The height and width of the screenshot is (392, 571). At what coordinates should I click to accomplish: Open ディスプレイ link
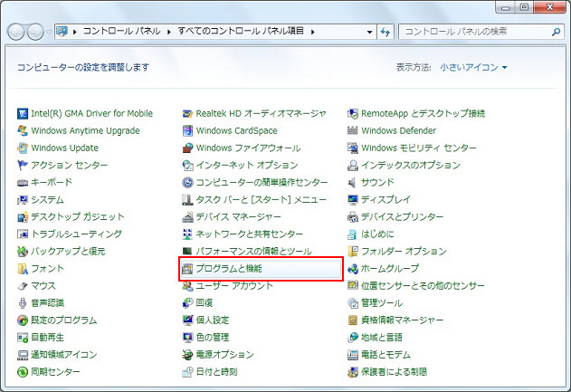[x=385, y=200]
